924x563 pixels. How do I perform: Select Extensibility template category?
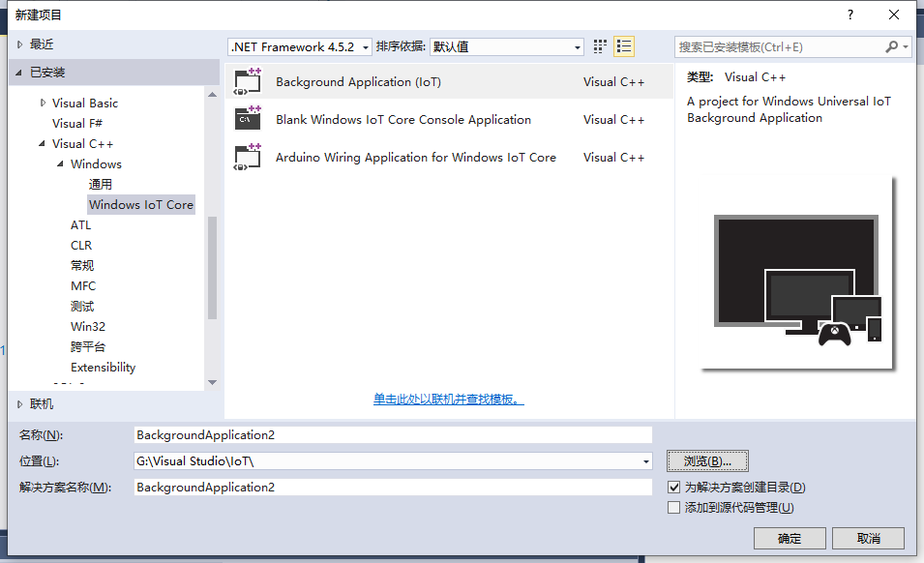coord(104,367)
